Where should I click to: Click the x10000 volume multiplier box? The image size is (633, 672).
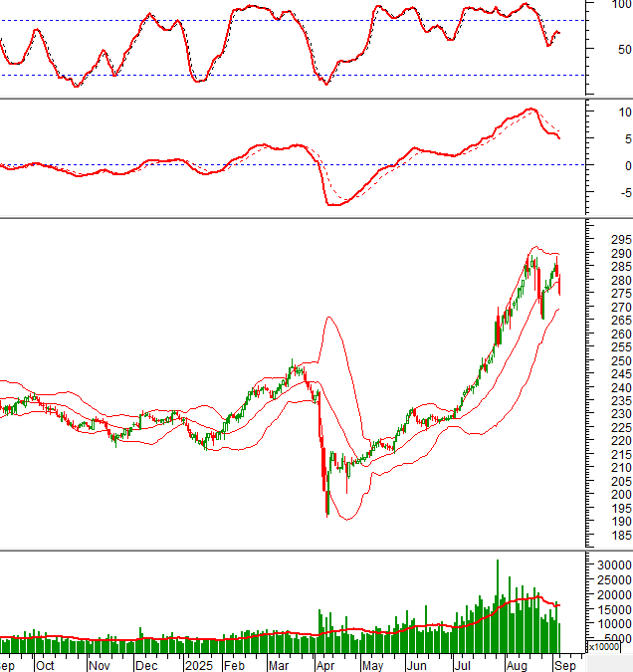(x=603, y=647)
